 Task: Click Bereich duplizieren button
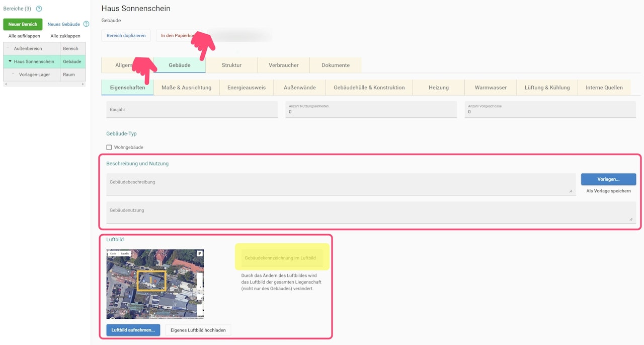(x=126, y=36)
